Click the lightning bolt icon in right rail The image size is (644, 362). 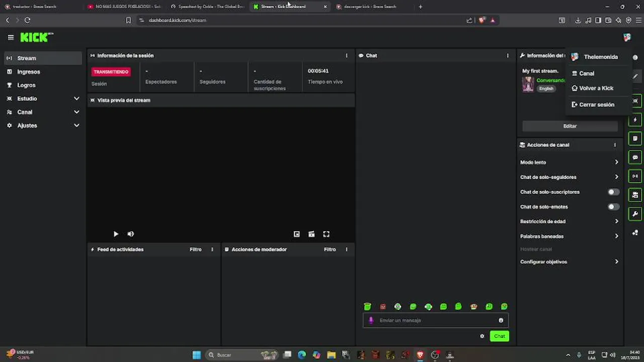[635, 120]
